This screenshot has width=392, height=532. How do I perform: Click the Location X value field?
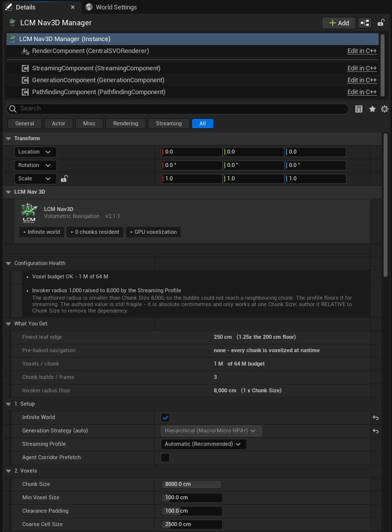click(192, 152)
